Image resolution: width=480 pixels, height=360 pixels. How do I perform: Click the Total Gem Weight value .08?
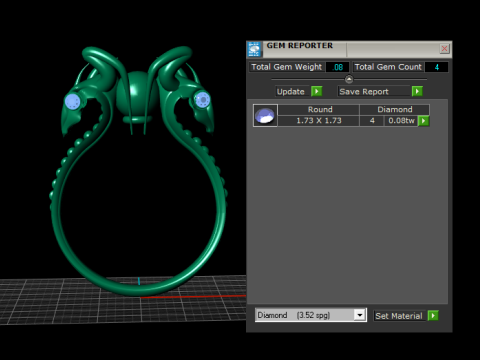337,67
